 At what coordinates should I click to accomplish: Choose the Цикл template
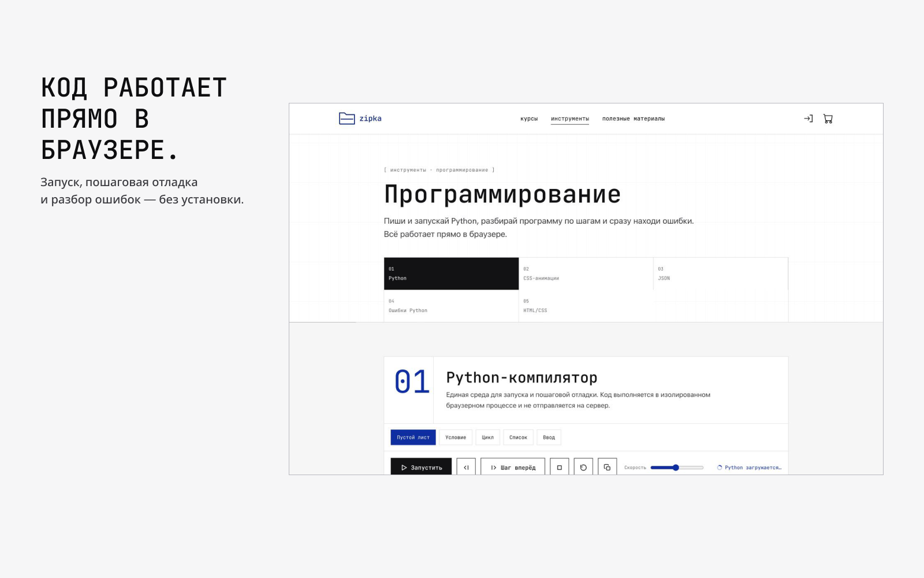[x=488, y=438]
